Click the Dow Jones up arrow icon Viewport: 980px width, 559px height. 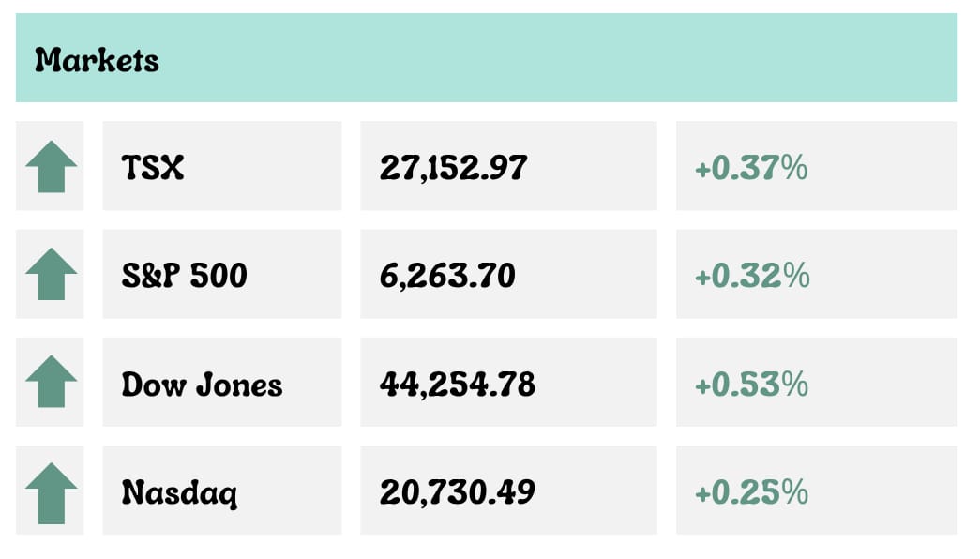[52, 382]
